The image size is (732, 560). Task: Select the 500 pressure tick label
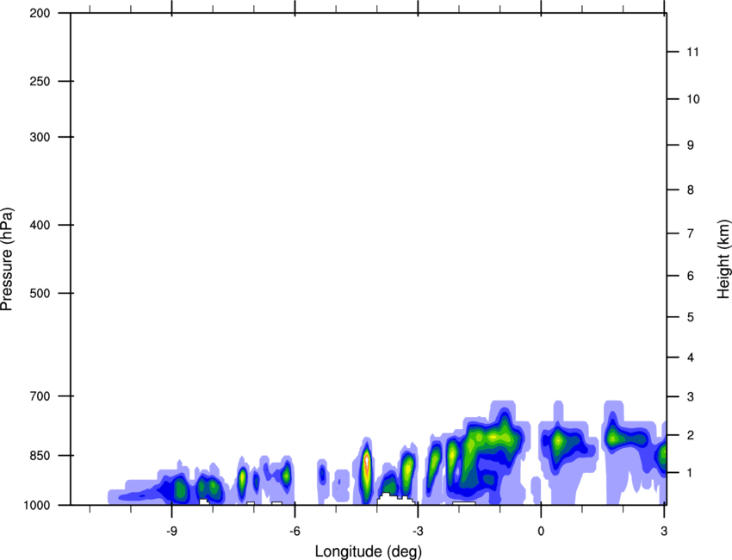40,293
